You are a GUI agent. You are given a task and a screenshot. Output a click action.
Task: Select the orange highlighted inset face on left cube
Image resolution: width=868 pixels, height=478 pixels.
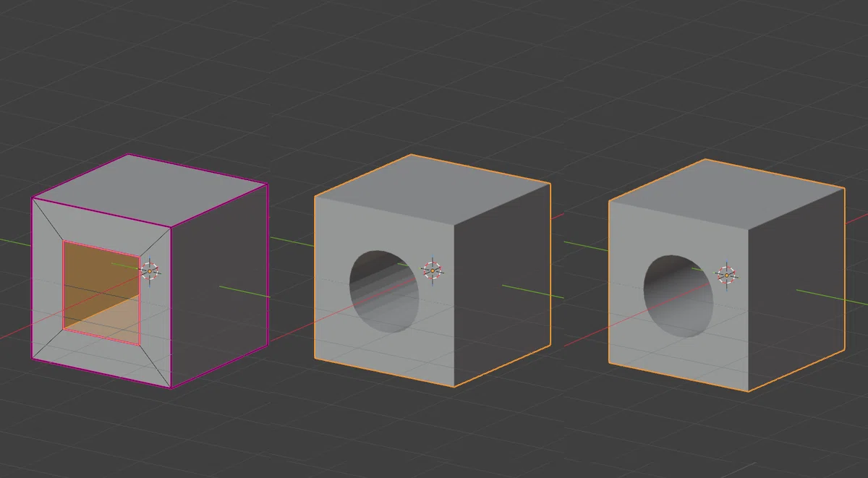pyautogui.click(x=101, y=293)
